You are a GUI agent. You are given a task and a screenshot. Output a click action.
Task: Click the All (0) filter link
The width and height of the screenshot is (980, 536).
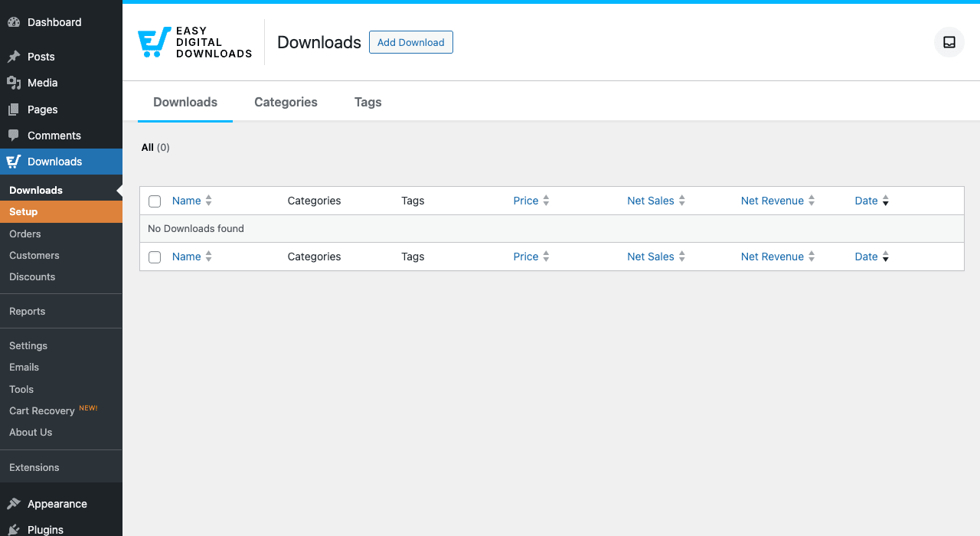pos(155,147)
